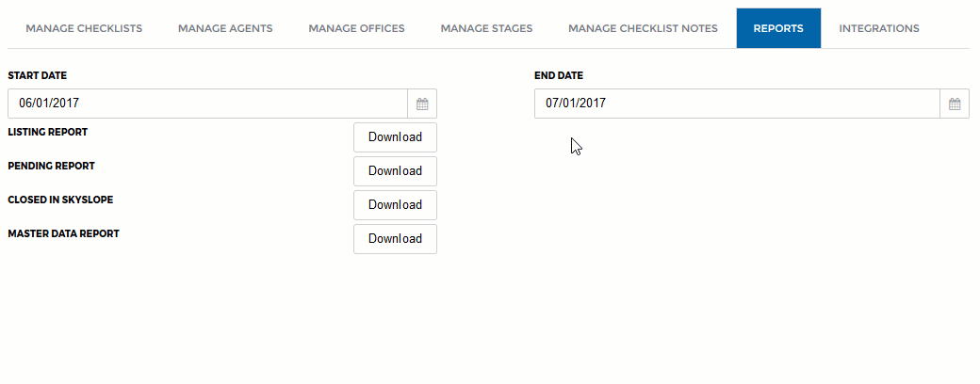Focus the Start Date field showing 06/01/2017

pos(207,104)
